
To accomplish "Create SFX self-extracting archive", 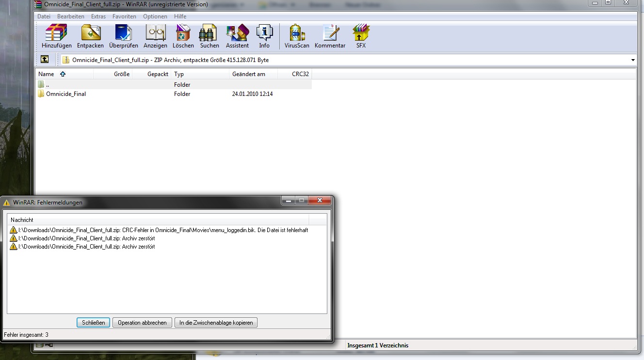I will (361, 36).
